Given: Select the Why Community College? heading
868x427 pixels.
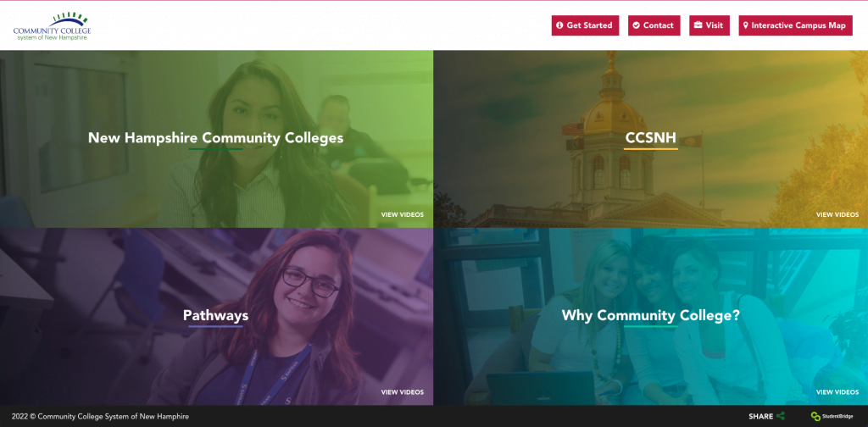Looking at the screenshot, I should coord(650,315).
